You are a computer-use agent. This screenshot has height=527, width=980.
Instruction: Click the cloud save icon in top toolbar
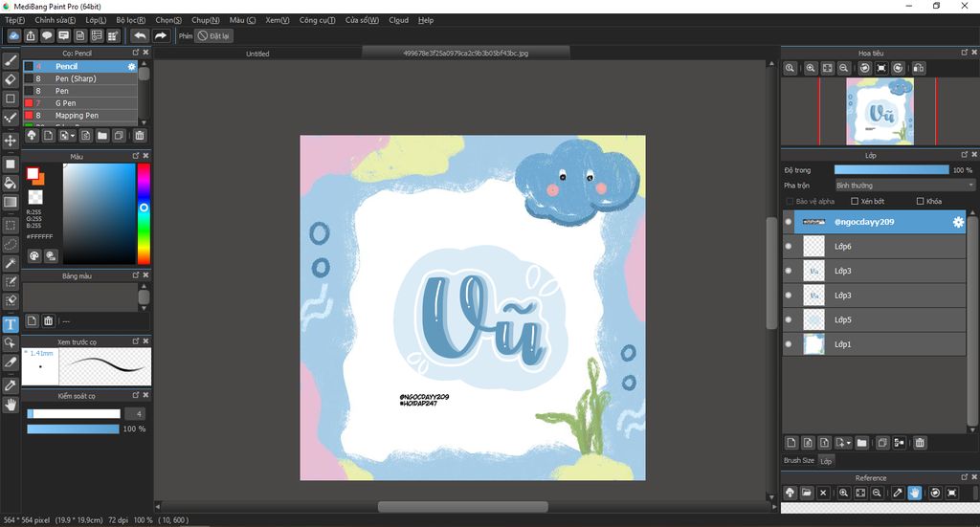[x=13, y=35]
